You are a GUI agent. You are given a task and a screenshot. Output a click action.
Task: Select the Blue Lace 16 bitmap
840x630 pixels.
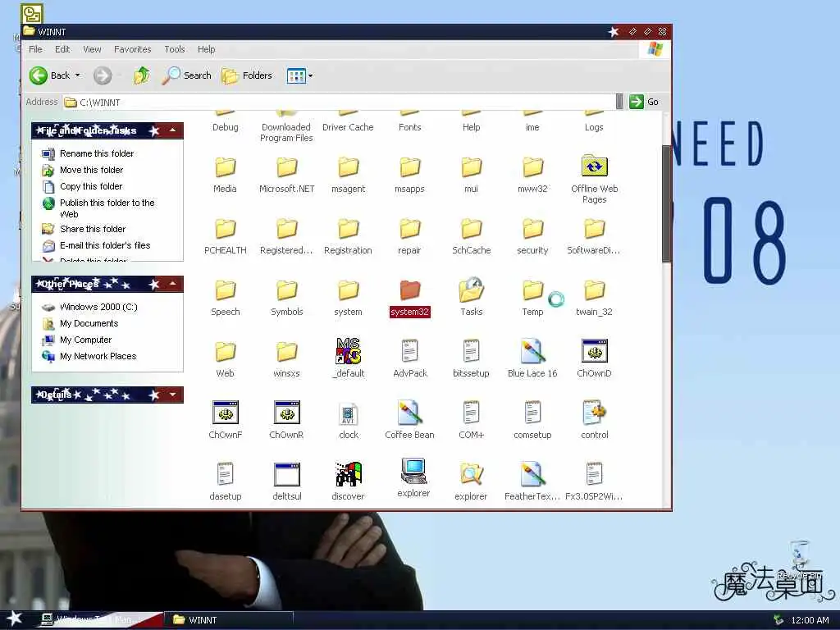532,358
